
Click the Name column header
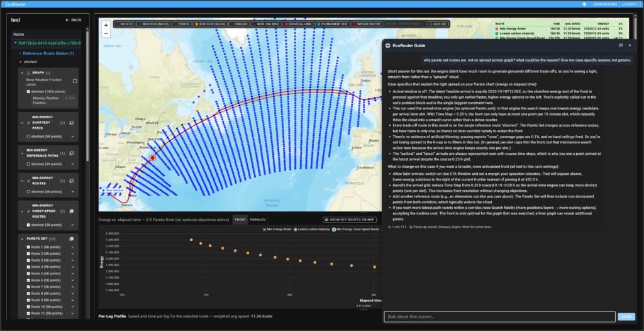tap(18, 35)
